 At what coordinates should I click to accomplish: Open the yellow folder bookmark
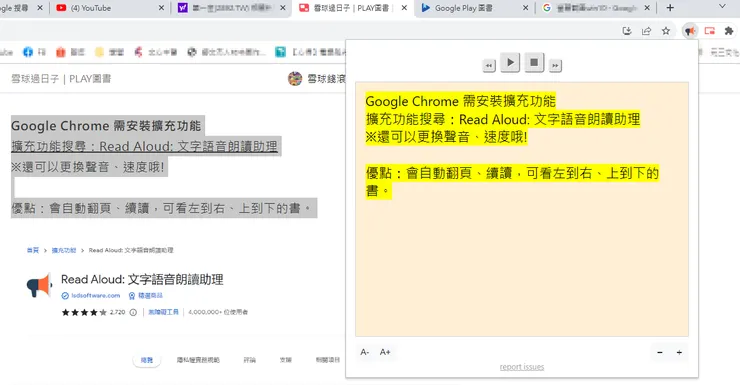[x=109, y=52]
